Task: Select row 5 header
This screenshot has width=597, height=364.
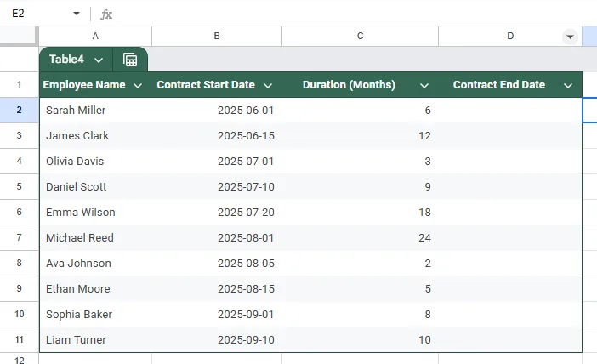Action: coord(19,186)
